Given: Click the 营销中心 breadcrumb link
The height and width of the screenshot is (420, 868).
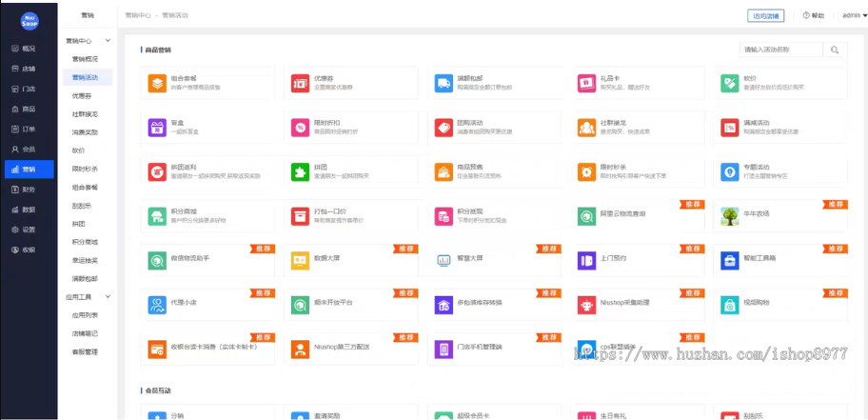Looking at the screenshot, I should click(x=138, y=15).
